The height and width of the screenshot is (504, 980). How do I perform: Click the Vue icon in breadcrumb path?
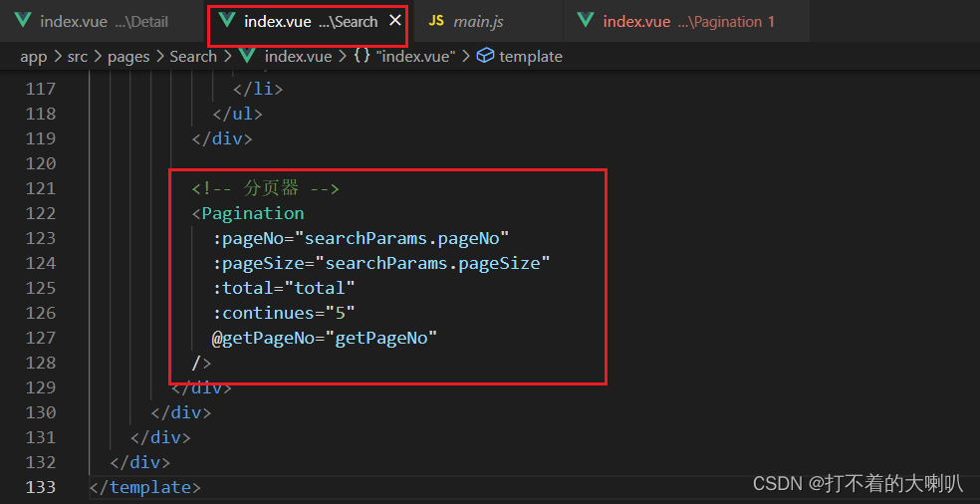pyautogui.click(x=247, y=57)
